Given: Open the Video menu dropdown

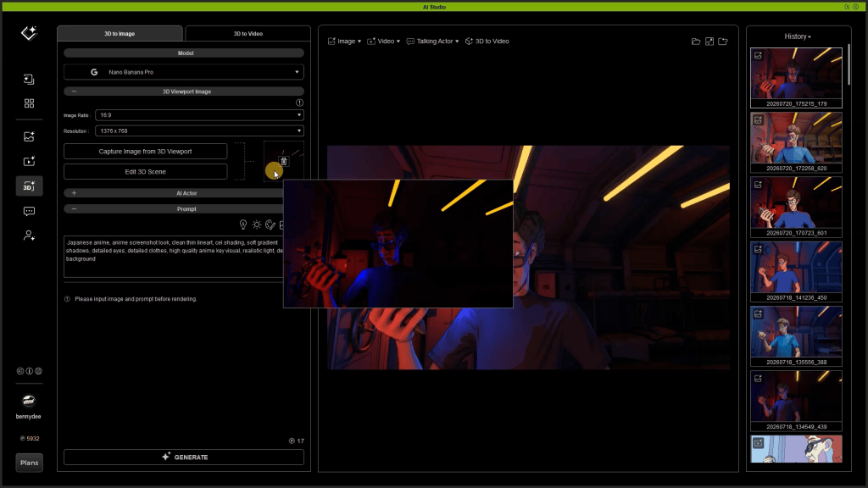Looking at the screenshot, I should coord(383,42).
